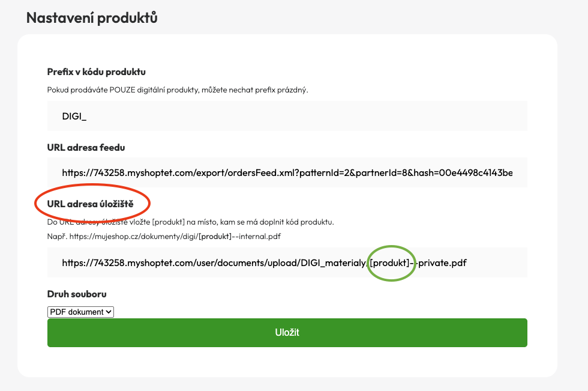
Task: Click the bold [produkt] in the example URL
Action: 214,236
